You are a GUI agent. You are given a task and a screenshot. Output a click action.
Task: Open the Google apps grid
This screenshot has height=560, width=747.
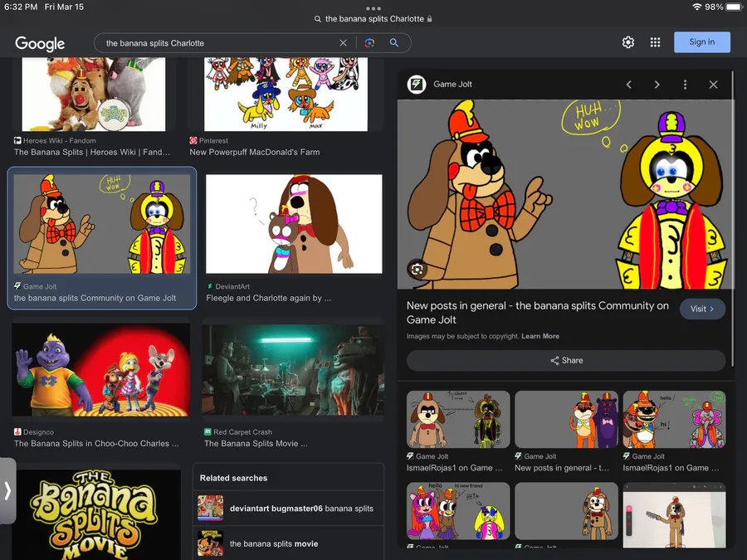pyautogui.click(x=655, y=42)
